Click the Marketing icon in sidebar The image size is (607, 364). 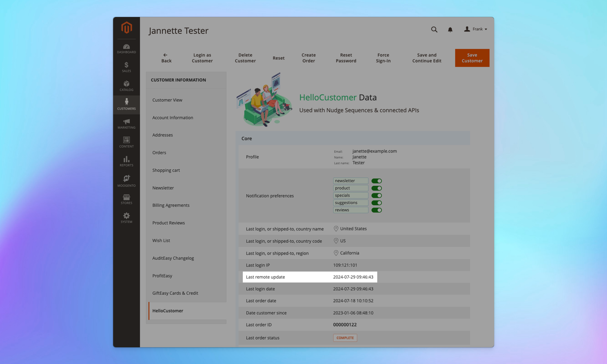(126, 123)
